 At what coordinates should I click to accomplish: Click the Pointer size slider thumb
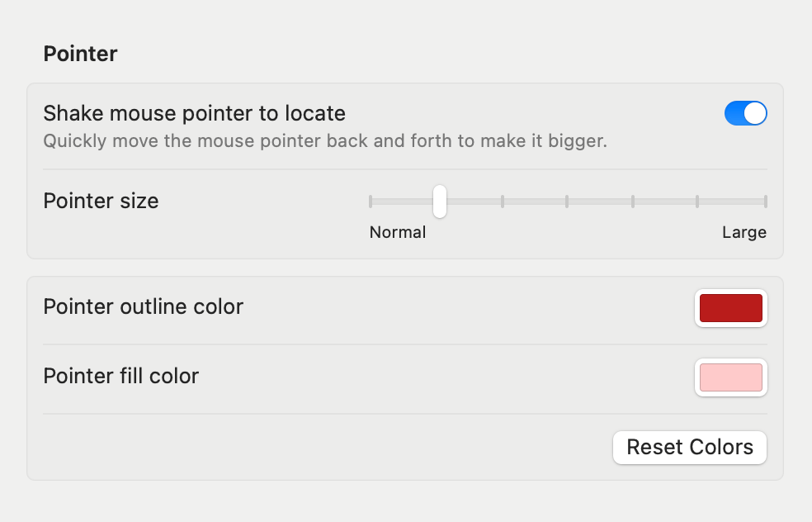(x=440, y=202)
